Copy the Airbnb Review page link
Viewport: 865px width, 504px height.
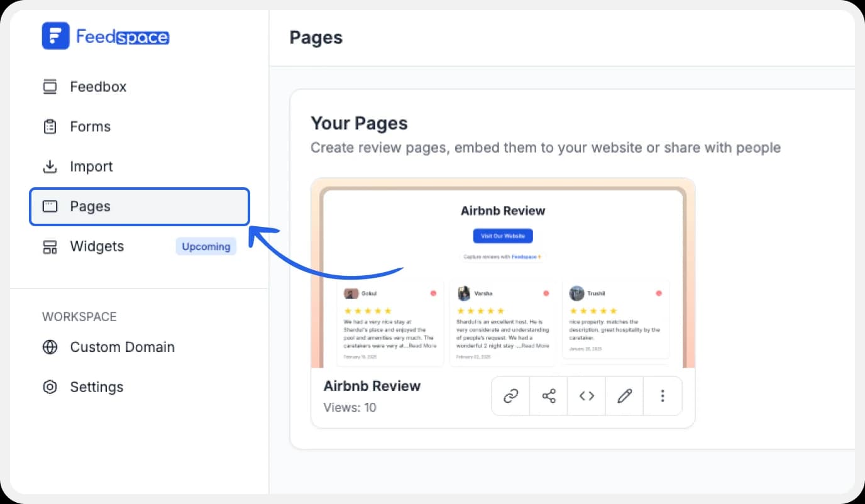(x=511, y=396)
